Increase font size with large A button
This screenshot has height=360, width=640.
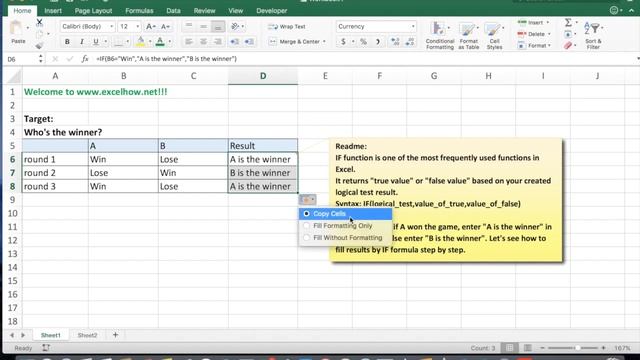pos(151,27)
